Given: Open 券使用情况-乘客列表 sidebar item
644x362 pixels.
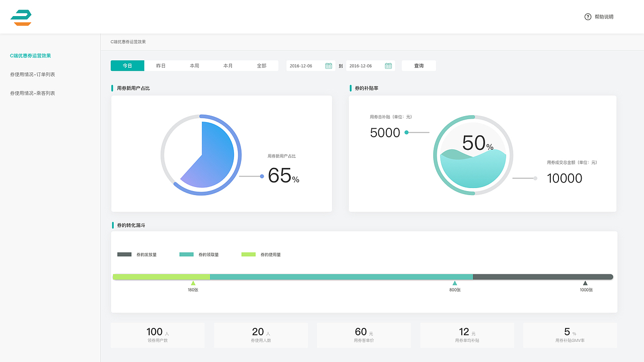Looking at the screenshot, I should tap(33, 93).
